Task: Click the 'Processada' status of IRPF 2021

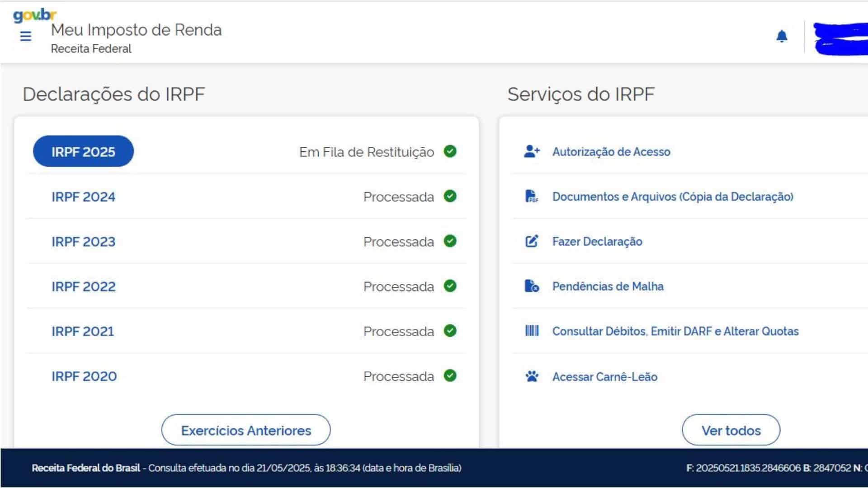Action: pos(399,332)
